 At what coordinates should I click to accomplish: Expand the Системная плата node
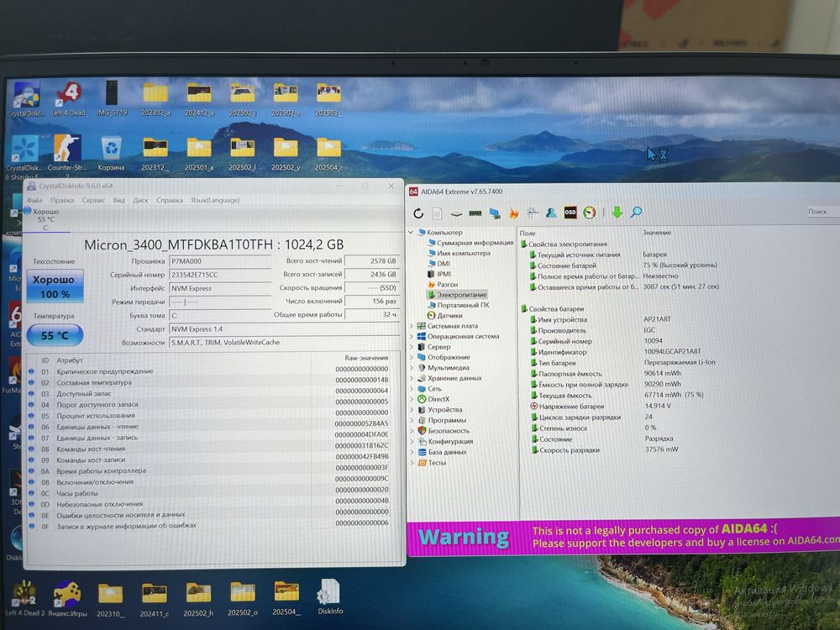[412, 326]
